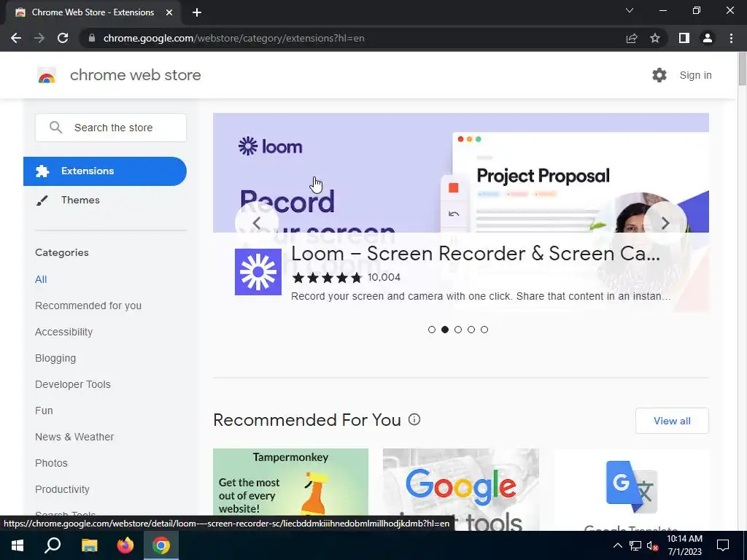Switch to the Themes section
Image resolution: width=747 pixels, height=560 pixels.
click(x=80, y=200)
